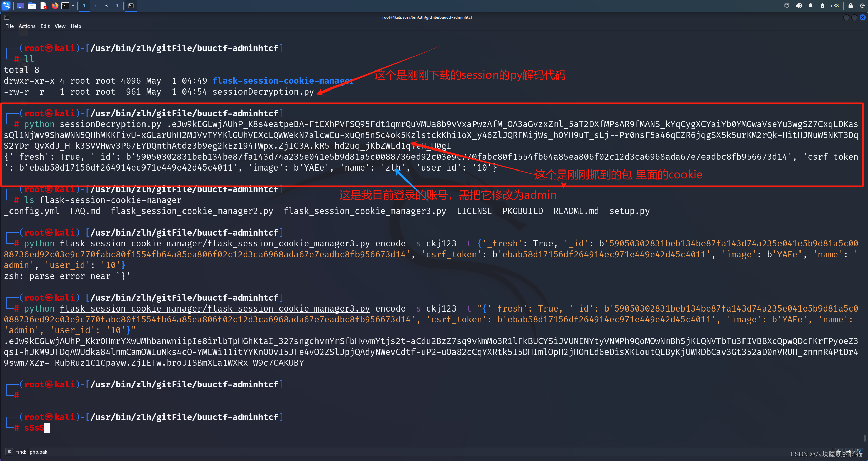Viewport: 868px width, 461px height.
Task: Open the Kali applications menu
Action: [x=6, y=5]
